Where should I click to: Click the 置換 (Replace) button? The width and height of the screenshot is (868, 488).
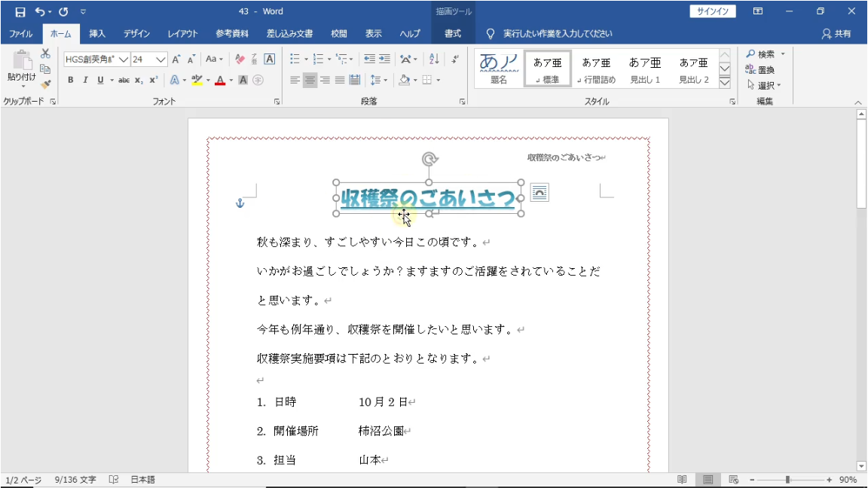coord(761,69)
